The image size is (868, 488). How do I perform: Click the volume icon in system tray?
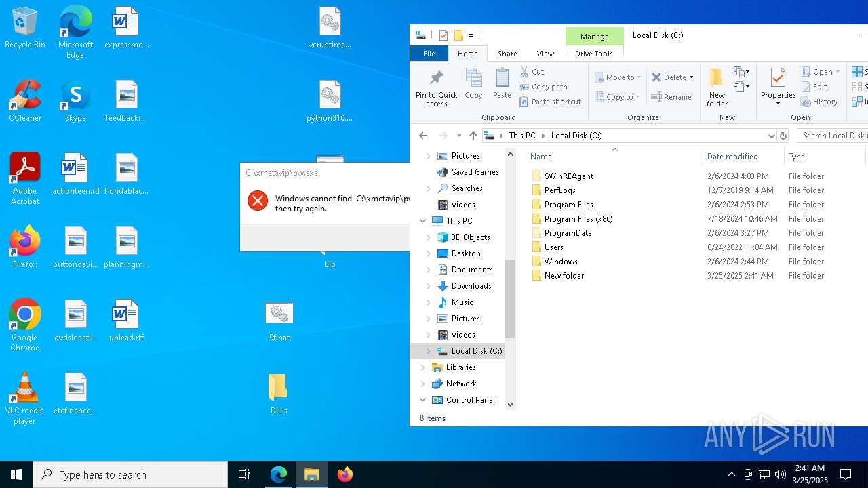781,474
